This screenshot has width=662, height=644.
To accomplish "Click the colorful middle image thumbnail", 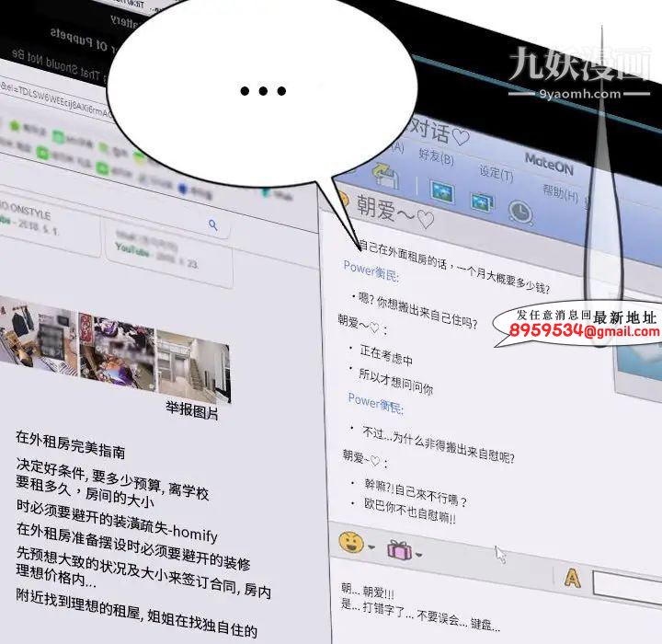I will coord(117,353).
